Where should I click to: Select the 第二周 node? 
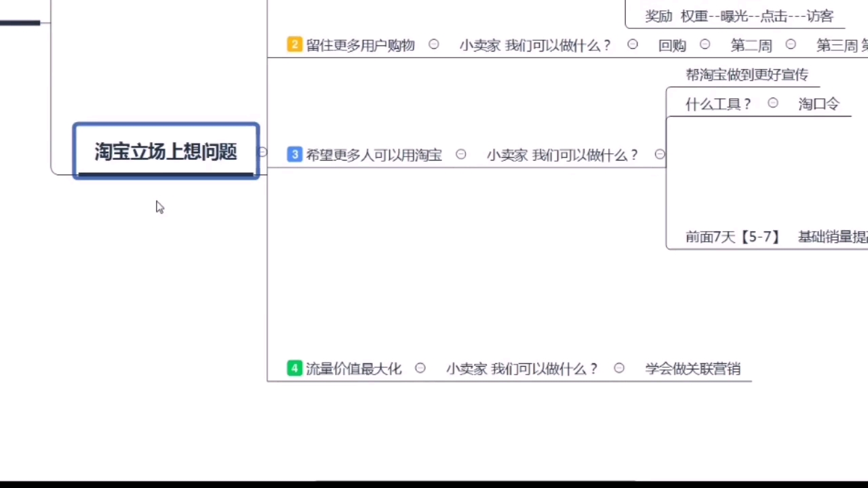(751, 45)
